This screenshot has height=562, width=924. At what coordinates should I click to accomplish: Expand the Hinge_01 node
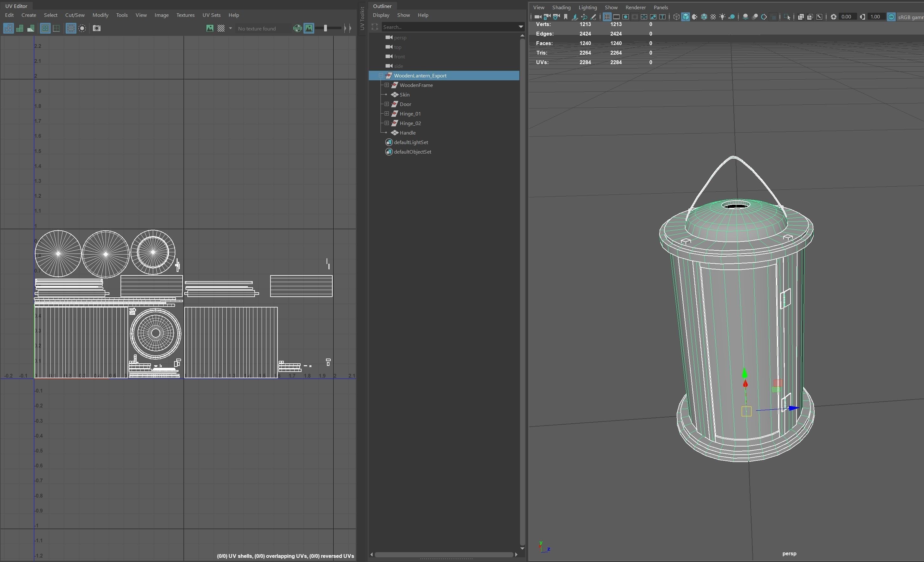pyautogui.click(x=386, y=113)
